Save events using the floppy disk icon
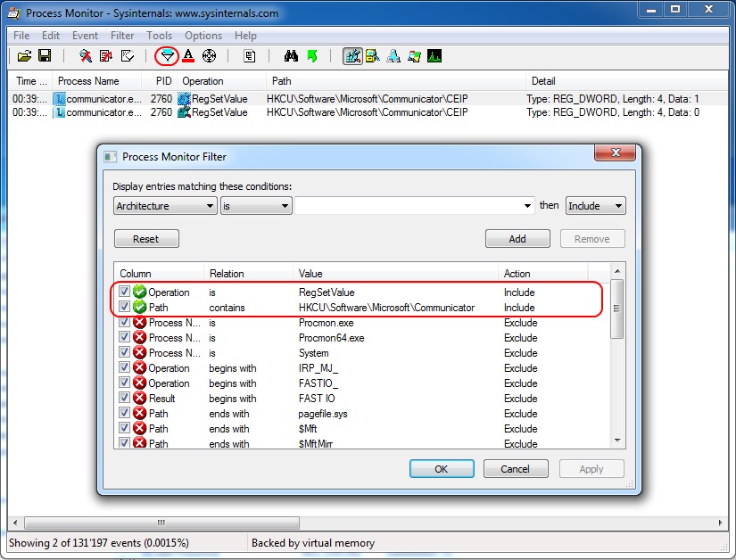 pos(45,56)
